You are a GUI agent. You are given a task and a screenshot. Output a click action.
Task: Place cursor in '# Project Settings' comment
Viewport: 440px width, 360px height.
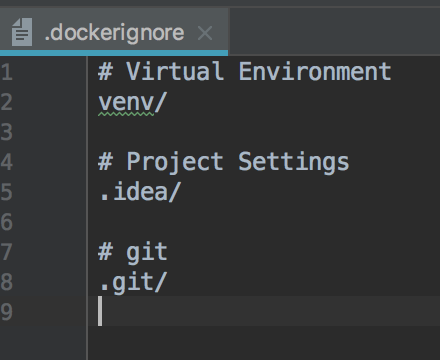223,162
